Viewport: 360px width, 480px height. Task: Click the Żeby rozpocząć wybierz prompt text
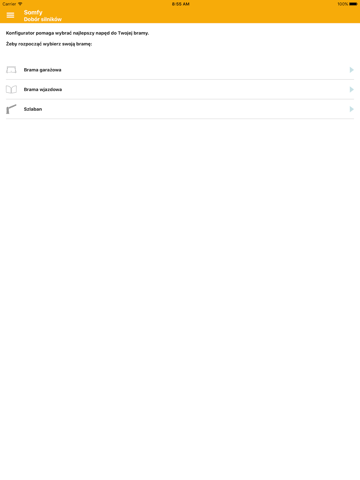coord(49,44)
